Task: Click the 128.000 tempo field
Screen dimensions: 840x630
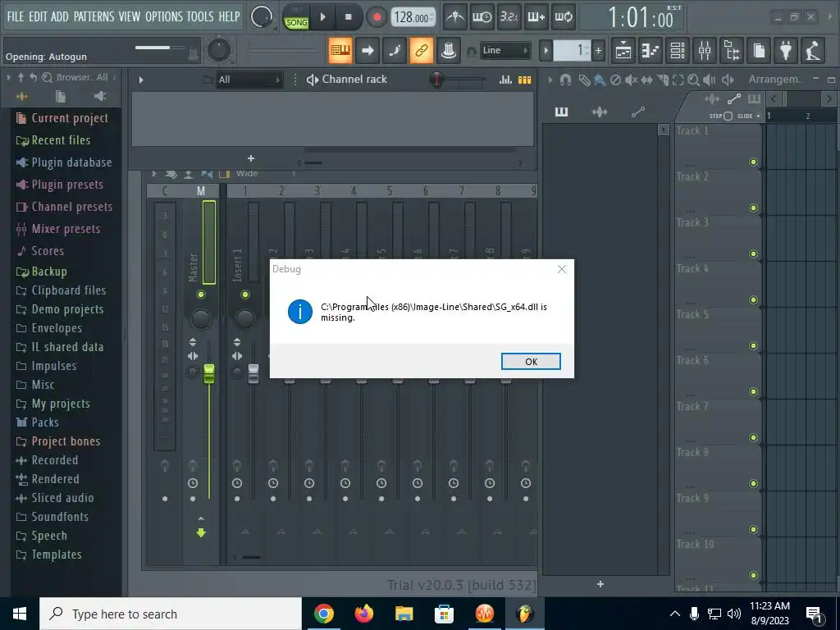Action: tap(412, 17)
